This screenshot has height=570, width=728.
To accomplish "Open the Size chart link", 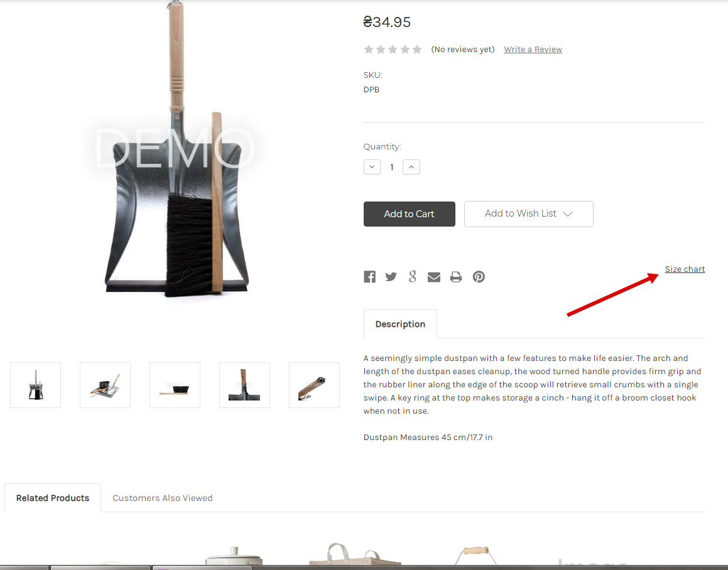I will click(685, 269).
